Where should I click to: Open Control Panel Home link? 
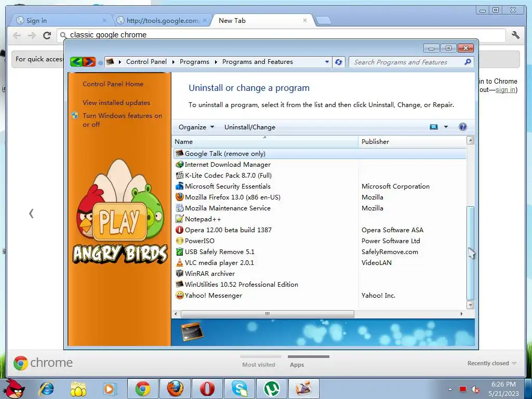113,84
